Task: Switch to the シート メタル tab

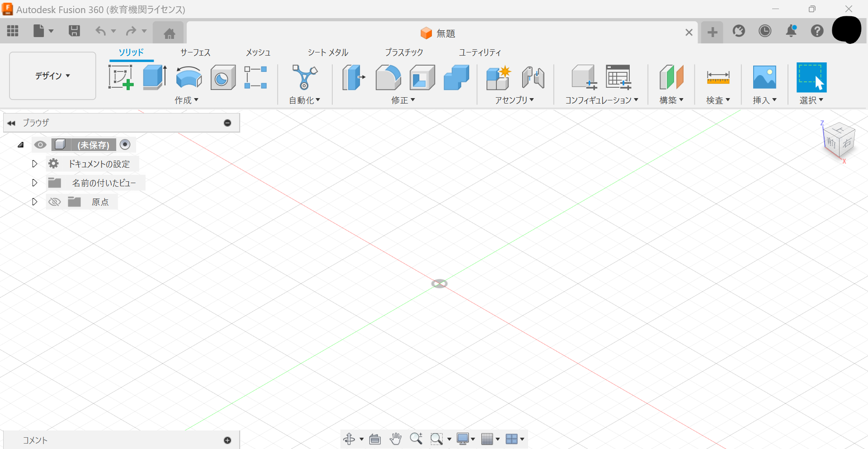Action: 328,52
